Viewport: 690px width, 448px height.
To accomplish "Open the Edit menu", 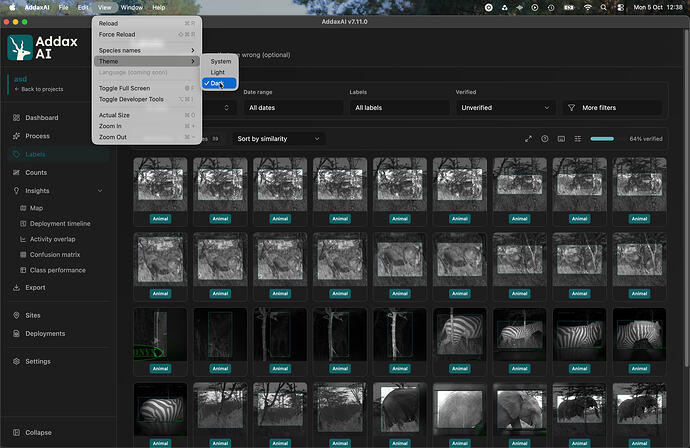I will 83,7.
